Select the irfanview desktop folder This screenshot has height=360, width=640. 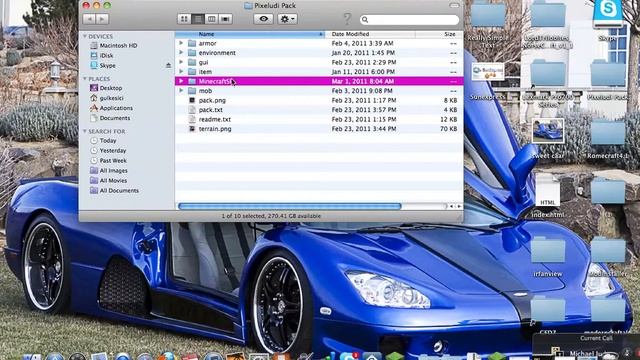coord(548,256)
